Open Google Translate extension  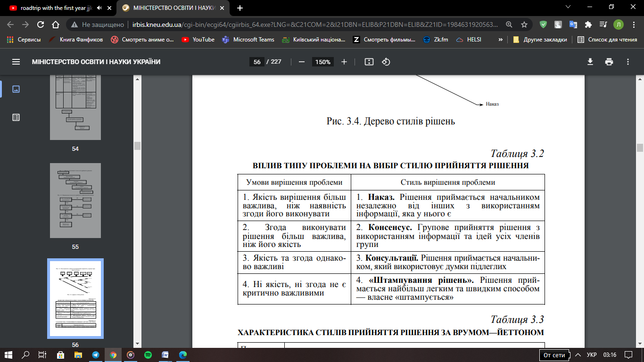tap(573, 25)
